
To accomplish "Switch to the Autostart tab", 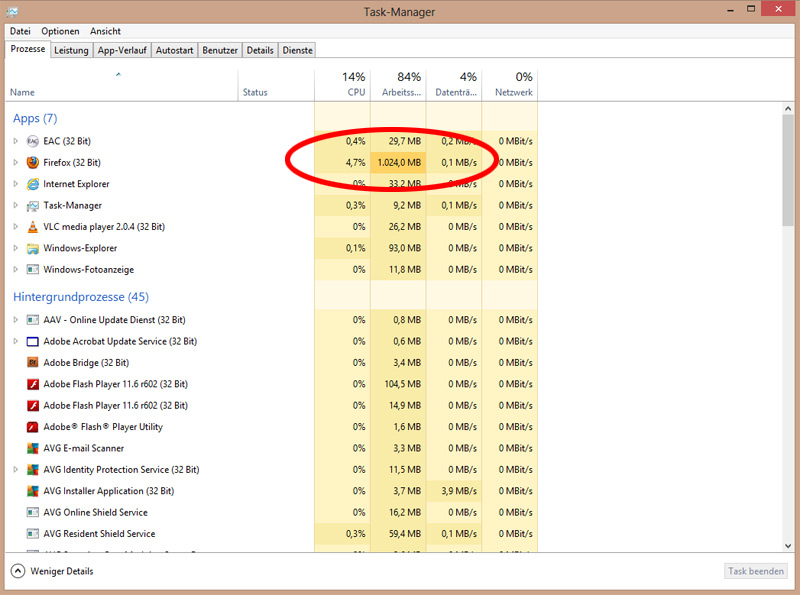I will pyautogui.click(x=174, y=50).
